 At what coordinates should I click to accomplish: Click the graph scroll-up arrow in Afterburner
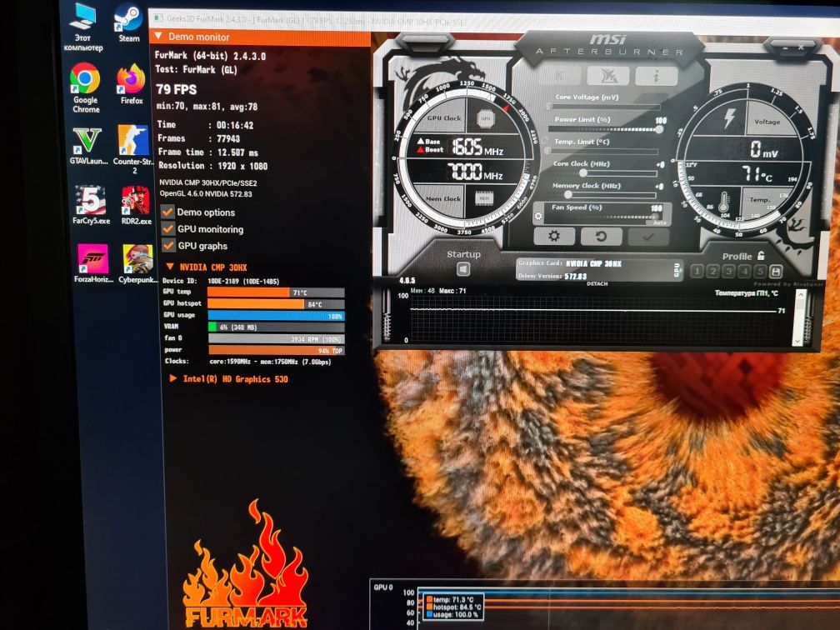[x=800, y=295]
